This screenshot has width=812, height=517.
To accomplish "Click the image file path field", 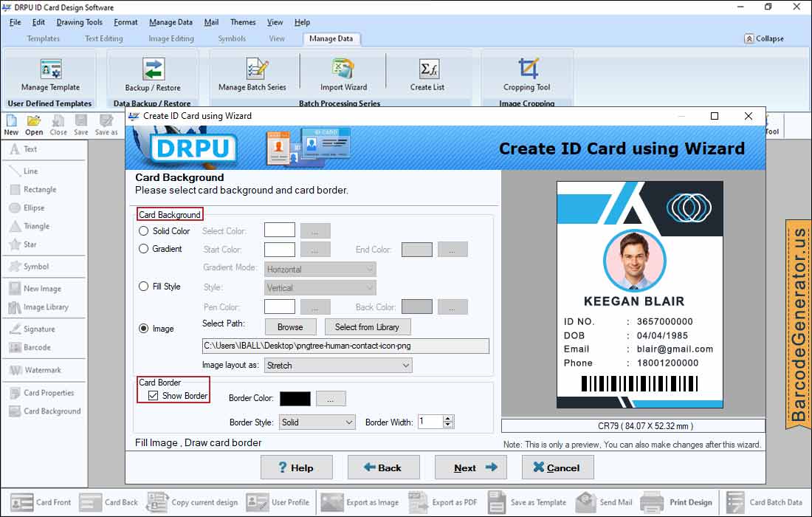I will (x=345, y=346).
